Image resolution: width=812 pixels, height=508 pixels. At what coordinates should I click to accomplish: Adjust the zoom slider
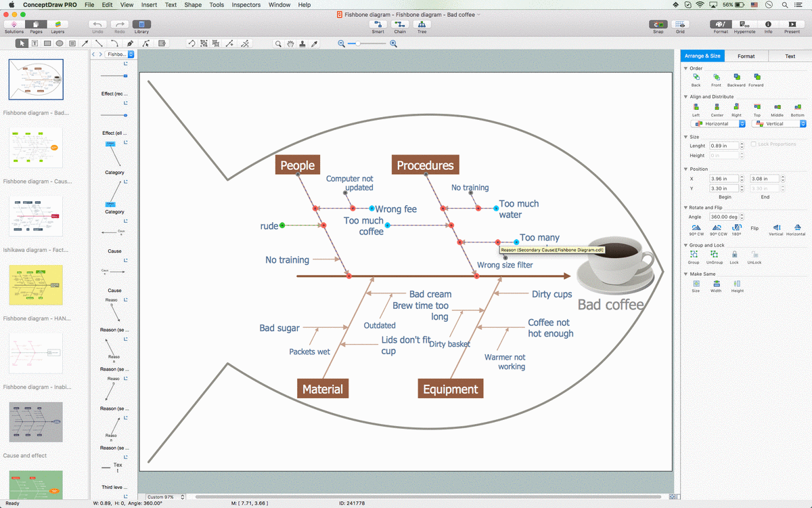click(x=359, y=43)
